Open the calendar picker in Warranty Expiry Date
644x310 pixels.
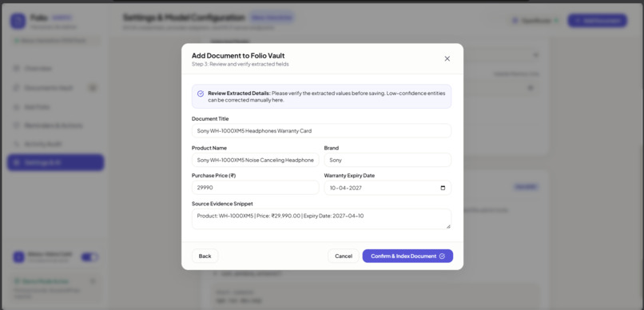point(443,188)
